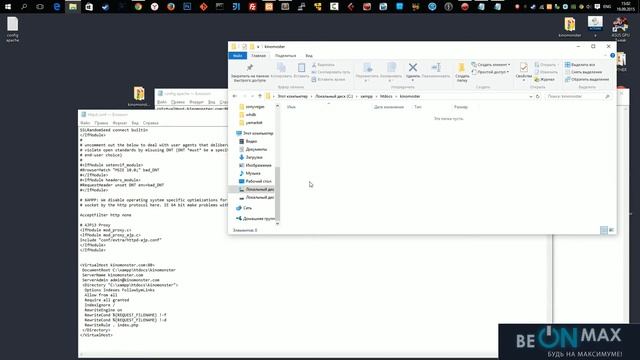Click the Paste clipboard icon in ribbon
Viewport: 640px width, 360px height.
click(x=301, y=68)
